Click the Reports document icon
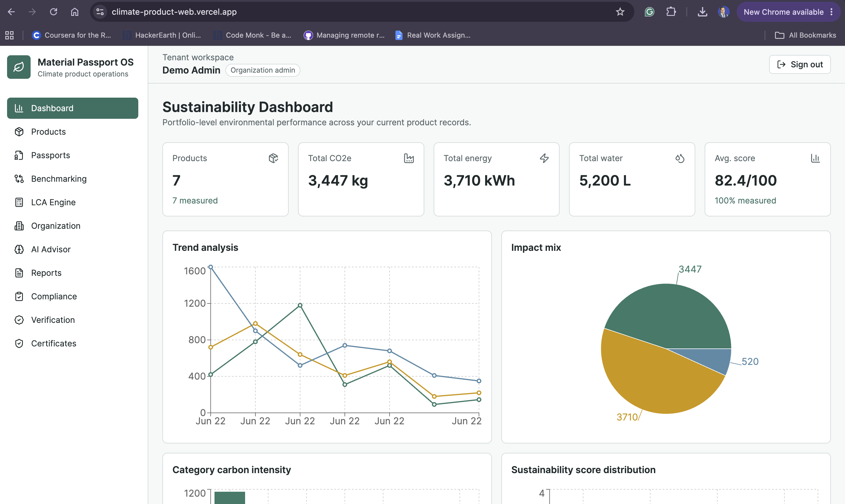 pyautogui.click(x=19, y=273)
